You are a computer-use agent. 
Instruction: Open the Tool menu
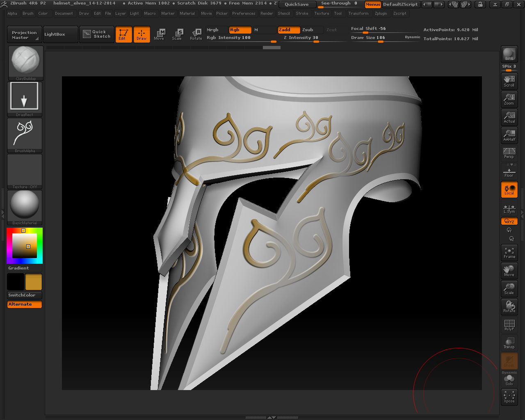[x=338, y=14]
